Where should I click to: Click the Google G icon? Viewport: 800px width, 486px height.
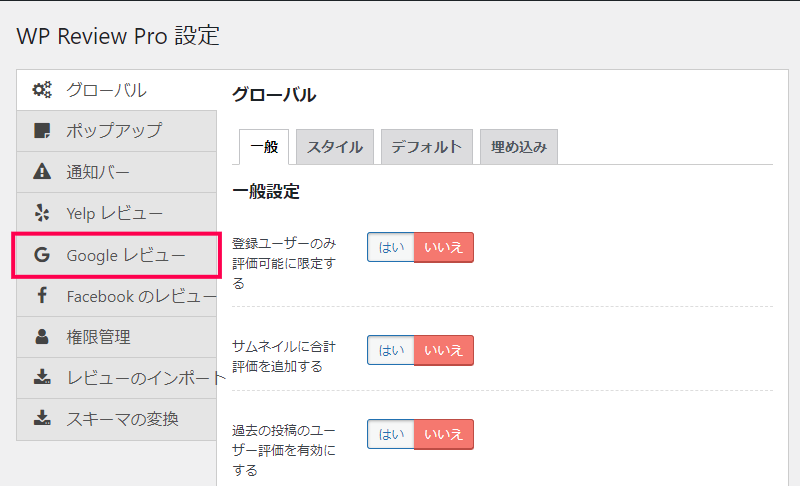point(42,254)
